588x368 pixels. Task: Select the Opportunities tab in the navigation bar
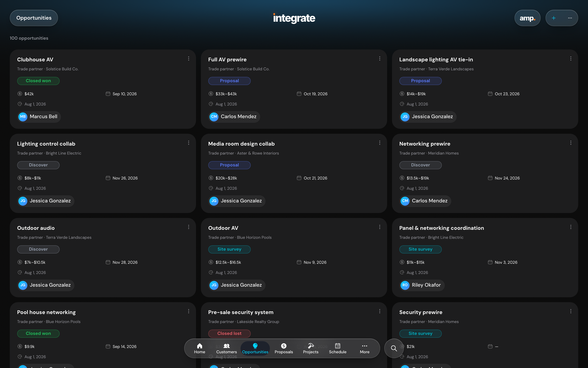point(255,349)
